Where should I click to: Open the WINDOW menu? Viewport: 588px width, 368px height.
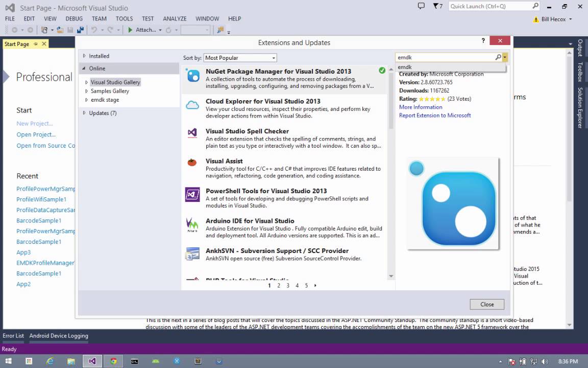pos(207,19)
